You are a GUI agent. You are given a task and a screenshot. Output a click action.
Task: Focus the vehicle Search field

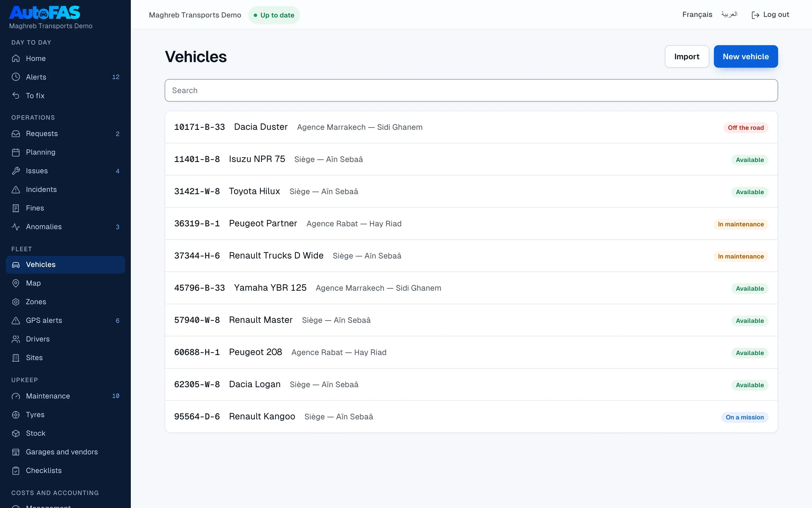pos(471,90)
